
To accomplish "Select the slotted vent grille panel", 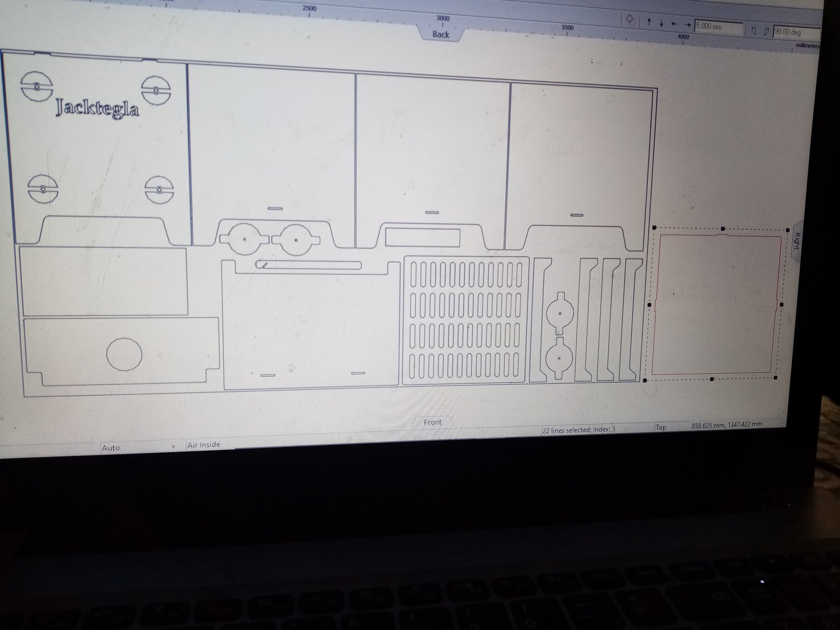I will [x=466, y=320].
